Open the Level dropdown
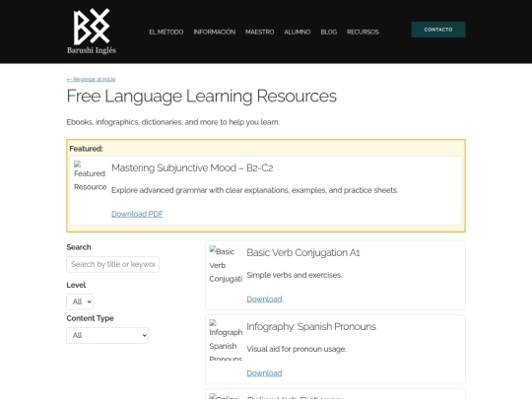Viewport: 532px width, 399px height. (x=80, y=301)
